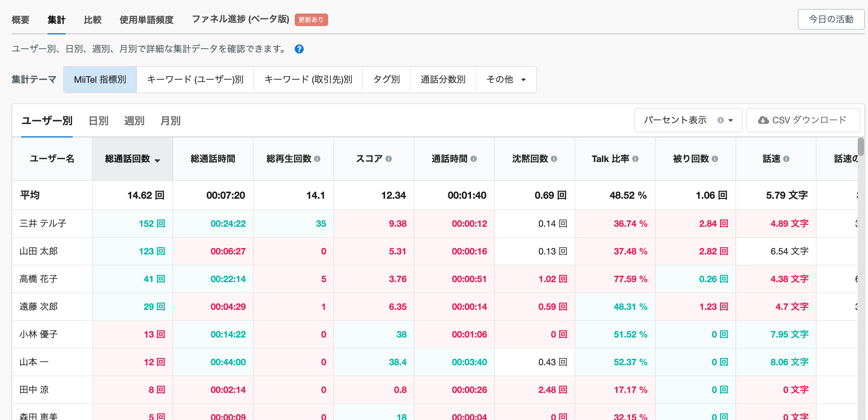The width and height of the screenshot is (868, 420).
Task: Open ファネル進捗 (ベータ版) tab
Action: [x=241, y=19]
